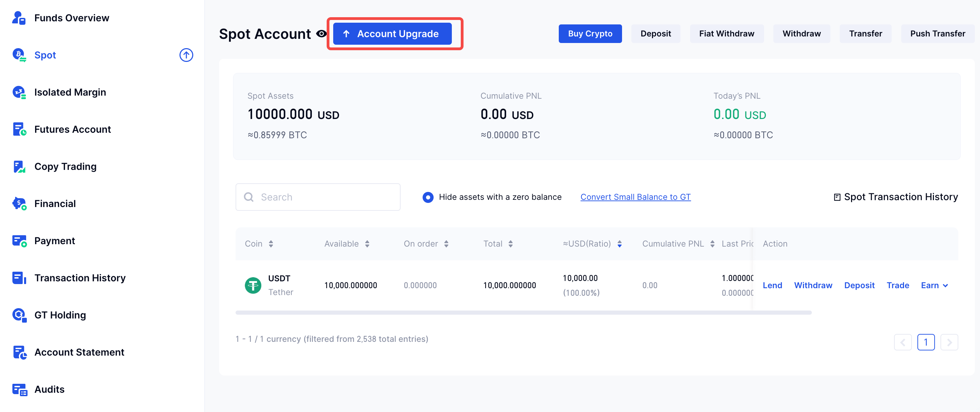The image size is (980, 412).
Task: Click the horizontal table scrollbar
Action: pyautogui.click(x=523, y=313)
